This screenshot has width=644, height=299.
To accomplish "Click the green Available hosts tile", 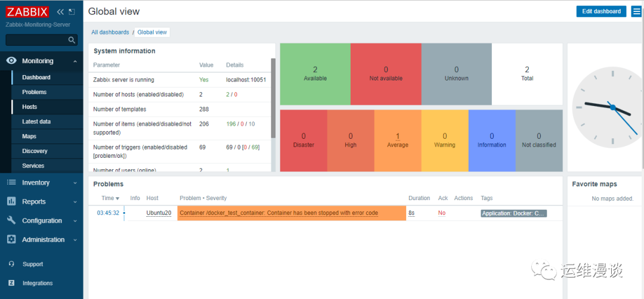I will pyautogui.click(x=315, y=74).
